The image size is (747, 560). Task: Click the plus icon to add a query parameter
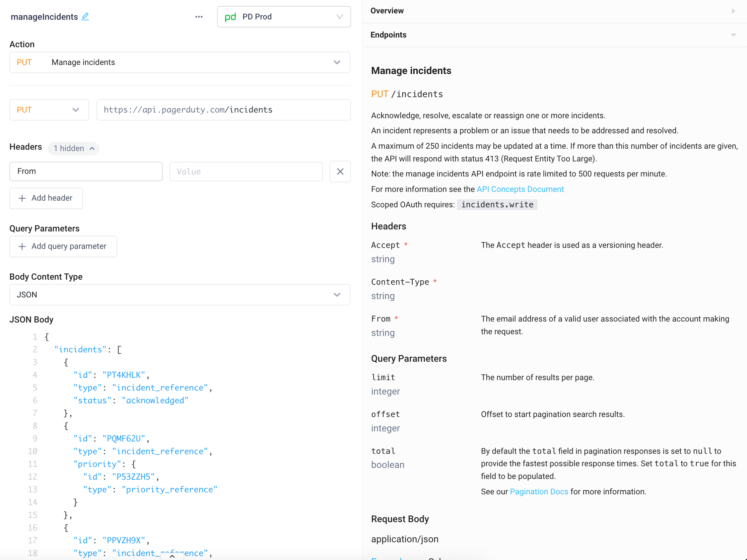[22, 247]
